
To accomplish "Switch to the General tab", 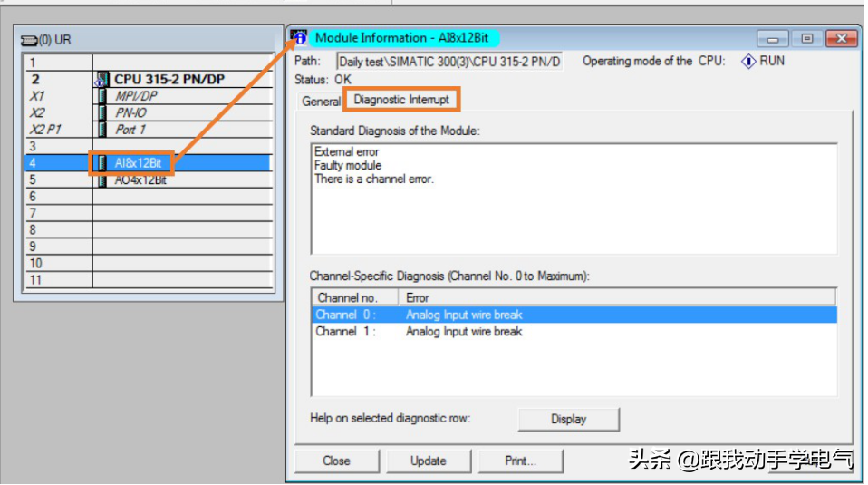I will tap(321, 102).
